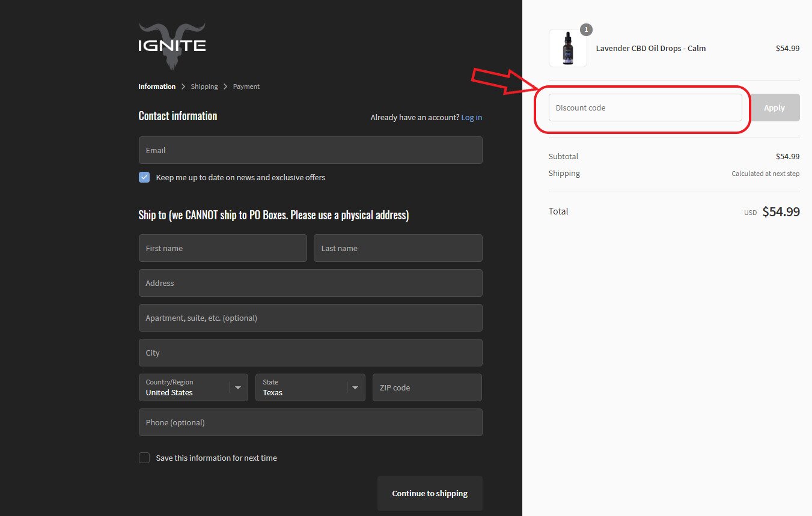Open the Country/Region dropdown

[193, 387]
